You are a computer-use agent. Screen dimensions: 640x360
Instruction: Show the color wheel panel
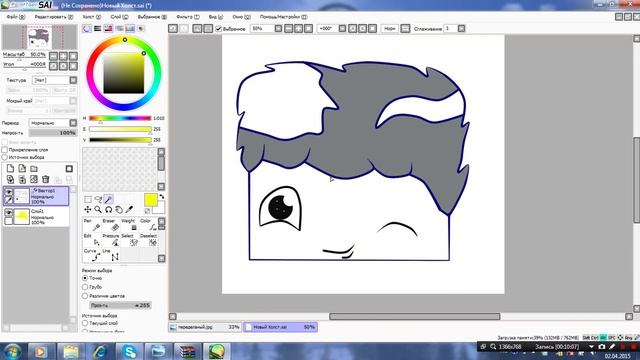coord(87,29)
